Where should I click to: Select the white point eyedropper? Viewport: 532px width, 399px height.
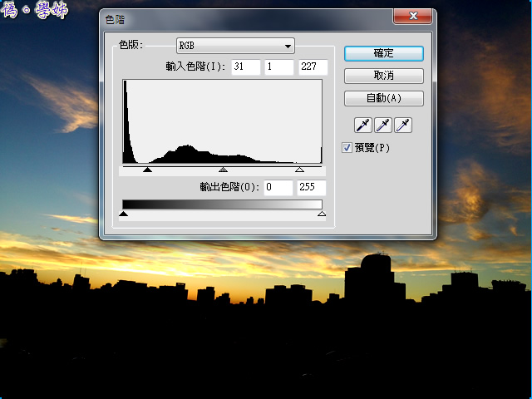coord(403,126)
